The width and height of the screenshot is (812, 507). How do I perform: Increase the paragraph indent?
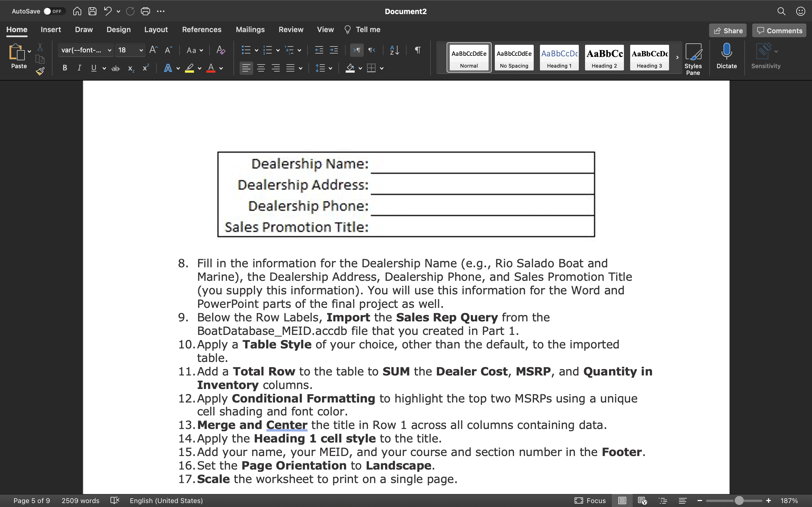click(334, 50)
